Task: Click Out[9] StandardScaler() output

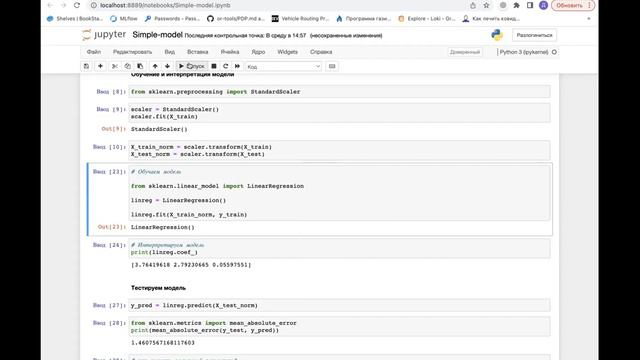Action: pos(159,129)
